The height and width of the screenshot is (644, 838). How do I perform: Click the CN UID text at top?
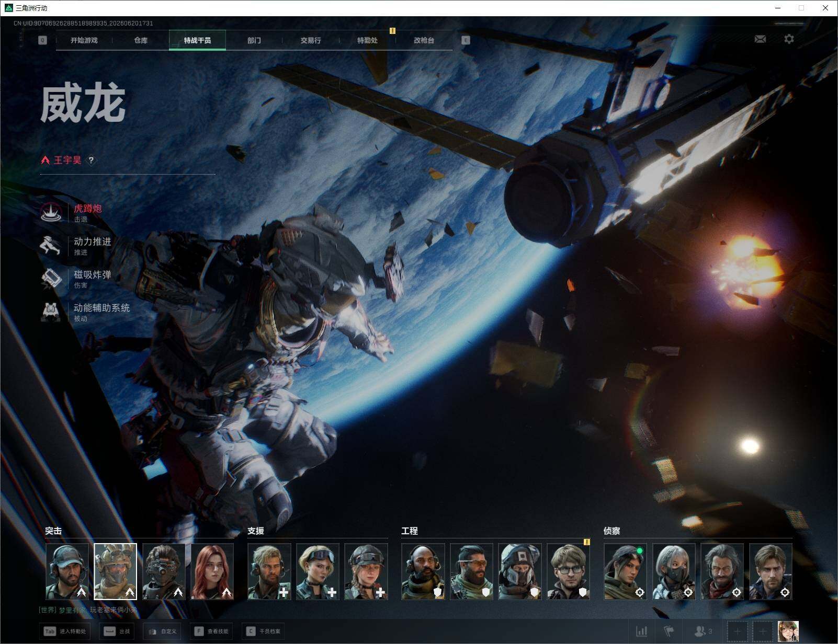click(83, 23)
